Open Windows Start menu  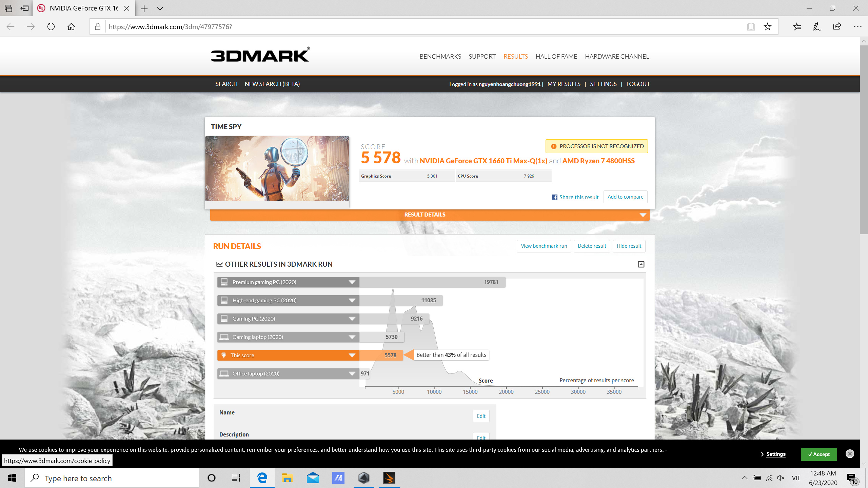coord(12,478)
